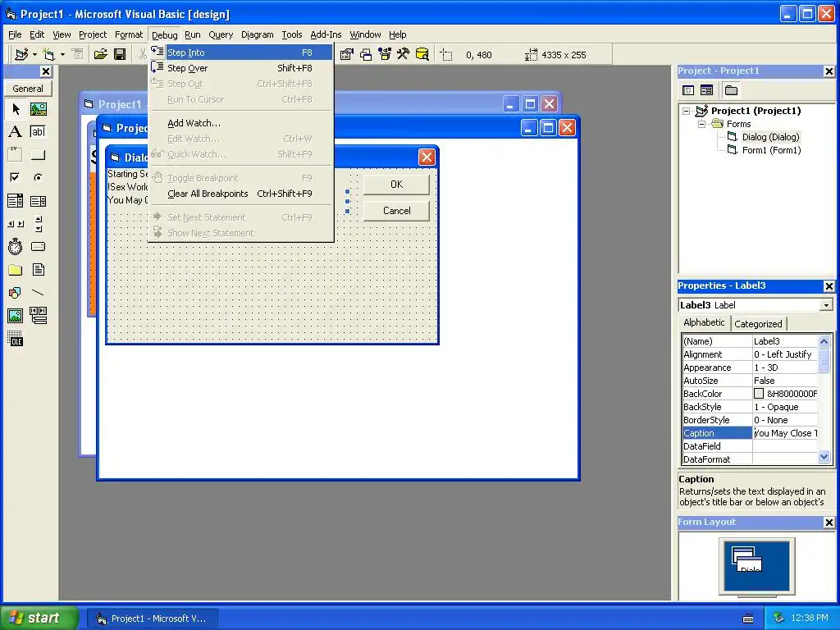Open the Label3 object dropdown in Properties

tap(827, 305)
